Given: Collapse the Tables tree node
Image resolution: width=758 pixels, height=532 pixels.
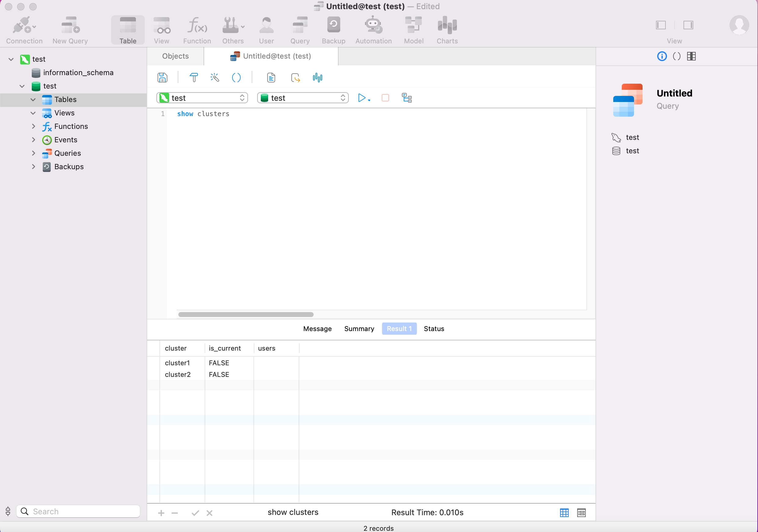Looking at the screenshot, I should coord(33,99).
